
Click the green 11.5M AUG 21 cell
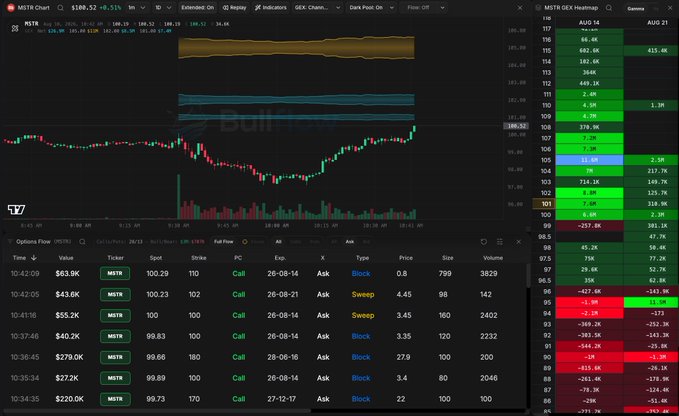651,302
